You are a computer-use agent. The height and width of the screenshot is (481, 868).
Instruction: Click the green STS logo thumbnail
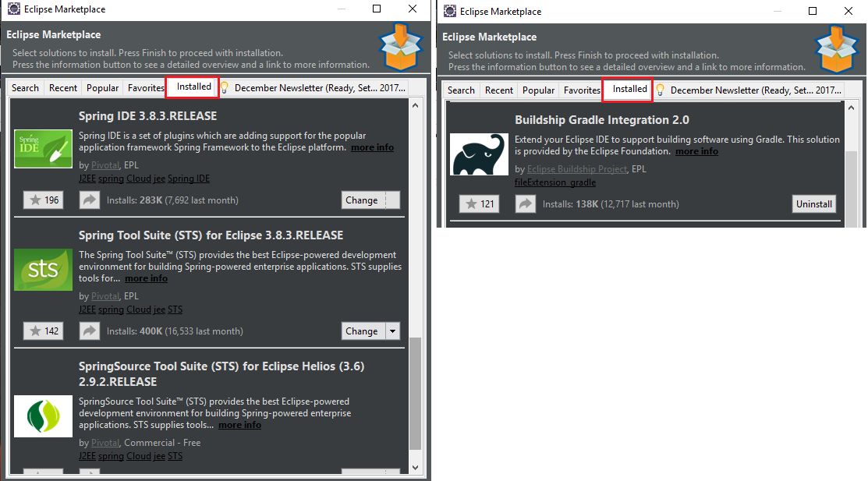(x=43, y=270)
